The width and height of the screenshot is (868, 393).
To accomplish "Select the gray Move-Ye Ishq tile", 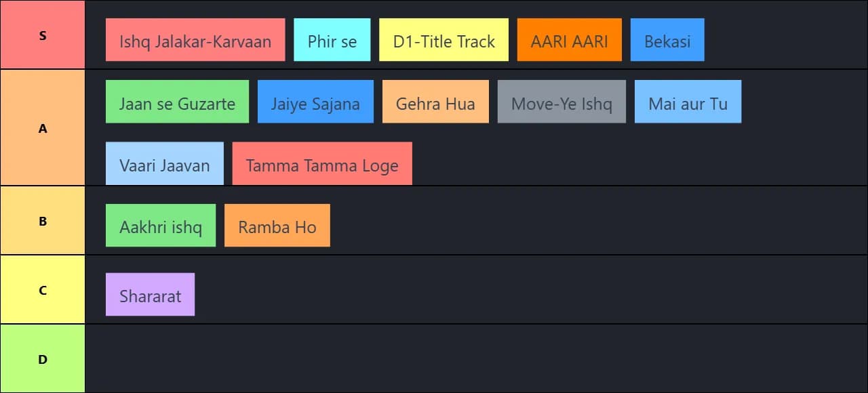I will pos(561,100).
